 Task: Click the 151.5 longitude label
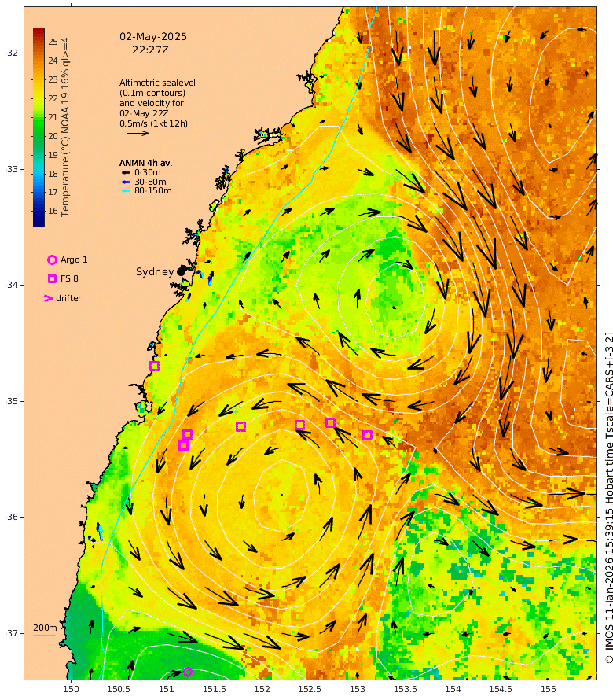pyautogui.click(x=214, y=689)
